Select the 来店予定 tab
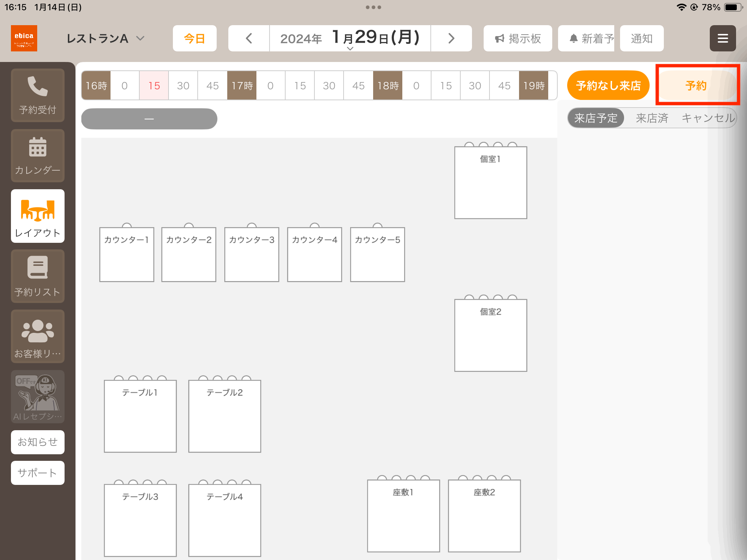The image size is (747, 560). 596,118
